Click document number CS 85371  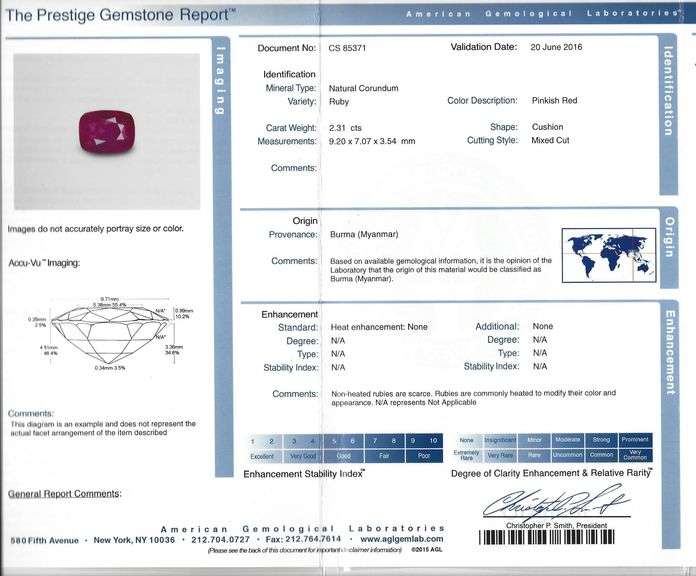coord(347,48)
